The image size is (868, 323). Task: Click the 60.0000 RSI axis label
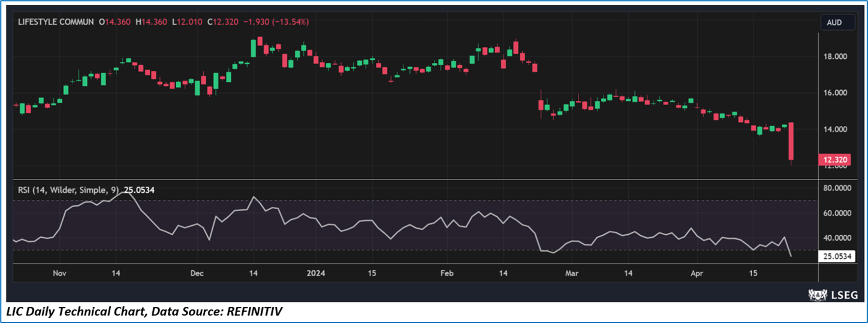836,213
